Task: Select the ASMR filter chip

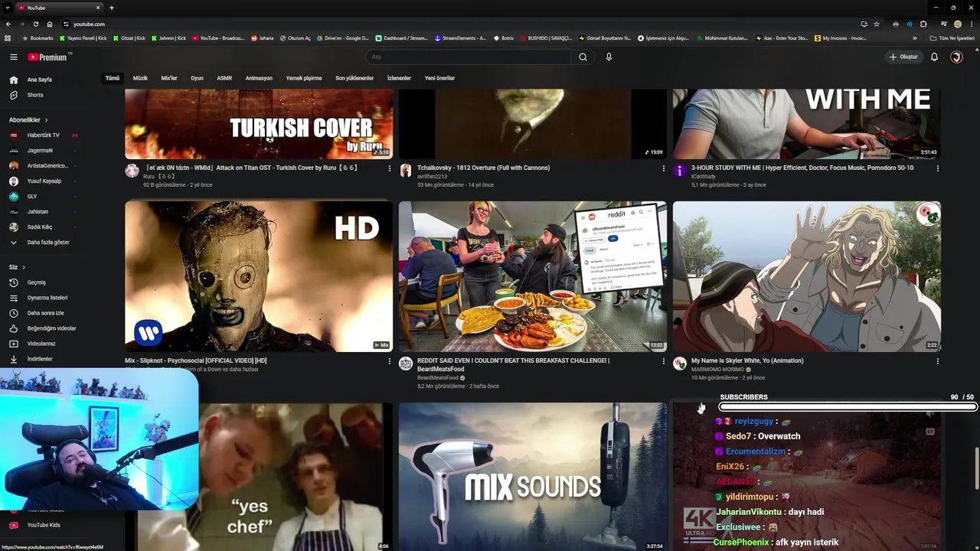Action: [224, 78]
